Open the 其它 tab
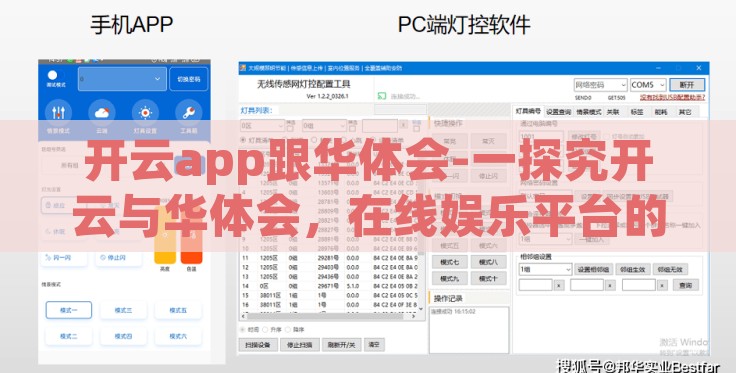Screen dimensions: 736x373 coord(685,112)
